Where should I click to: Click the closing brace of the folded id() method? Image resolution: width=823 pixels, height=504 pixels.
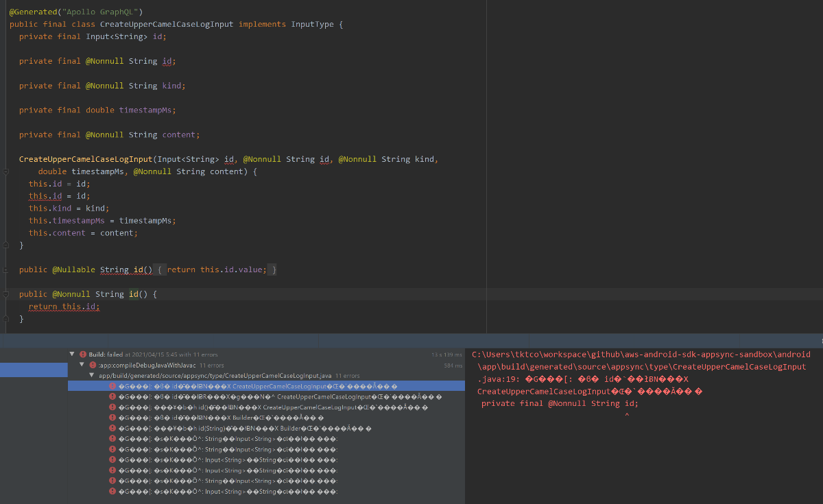pyautogui.click(x=274, y=269)
